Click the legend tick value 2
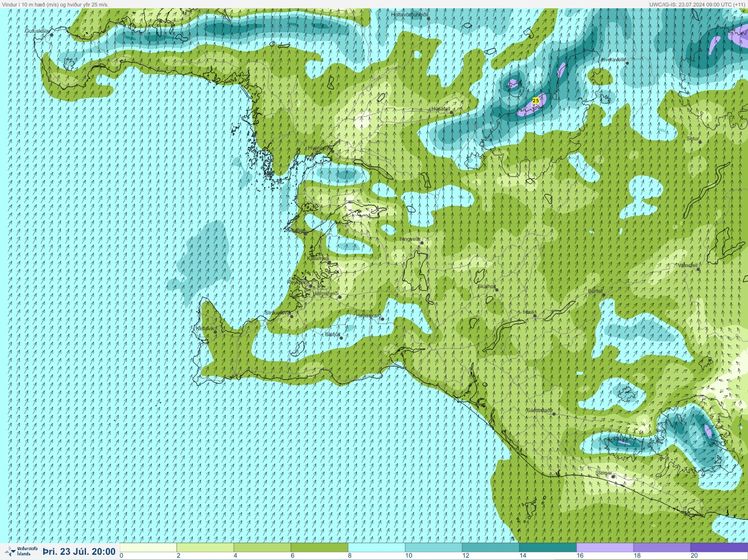This screenshot has height=560, width=748. point(178,555)
